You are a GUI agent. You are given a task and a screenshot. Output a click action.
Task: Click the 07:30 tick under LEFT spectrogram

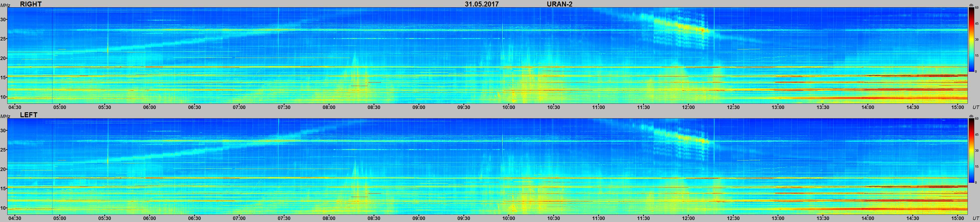[x=284, y=218]
